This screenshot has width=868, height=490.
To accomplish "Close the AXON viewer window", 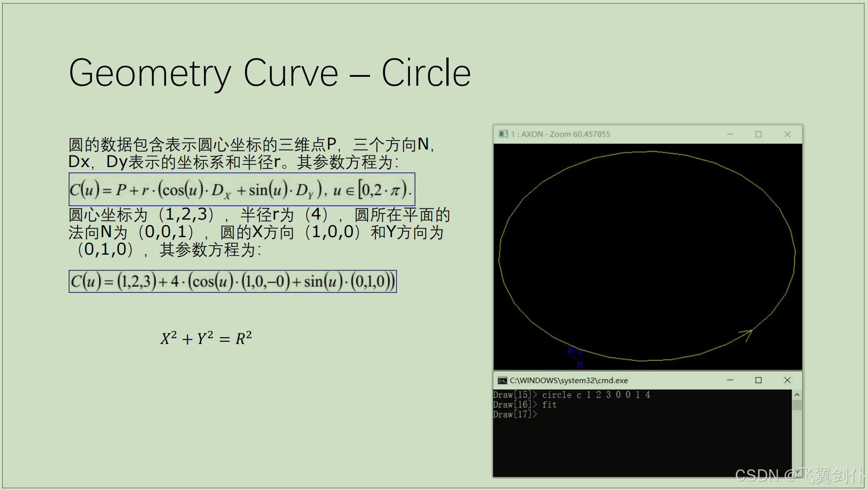I will click(x=787, y=134).
